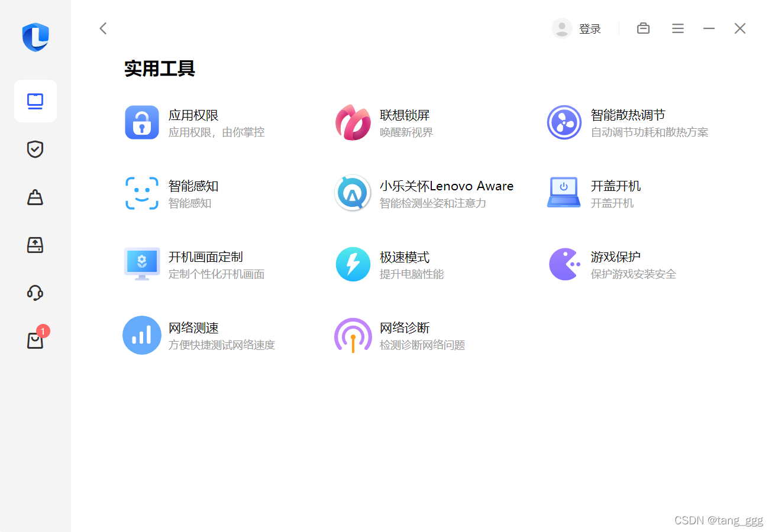This screenshot has height=532, width=772.
Task: Open the 开机画面定制 monitor icon
Action: [x=142, y=264]
